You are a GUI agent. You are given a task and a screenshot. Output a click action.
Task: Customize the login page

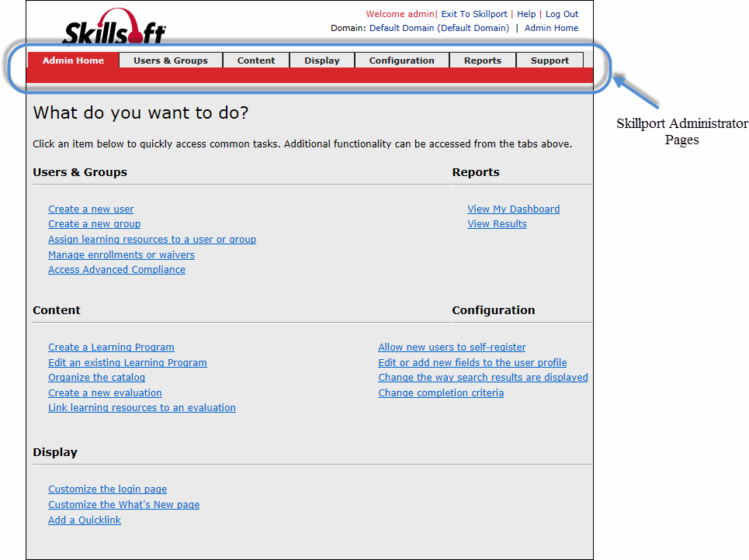[107, 489]
